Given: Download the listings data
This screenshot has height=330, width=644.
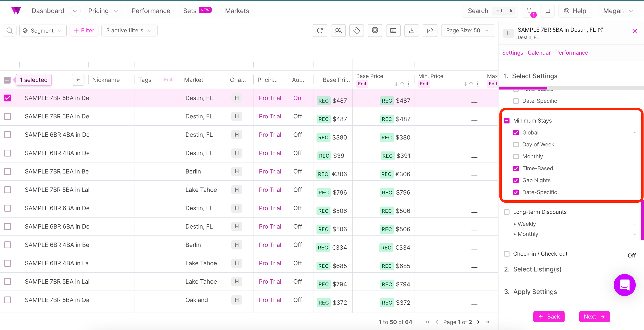Looking at the screenshot, I should pyautogui.click(x=412, y=31).
